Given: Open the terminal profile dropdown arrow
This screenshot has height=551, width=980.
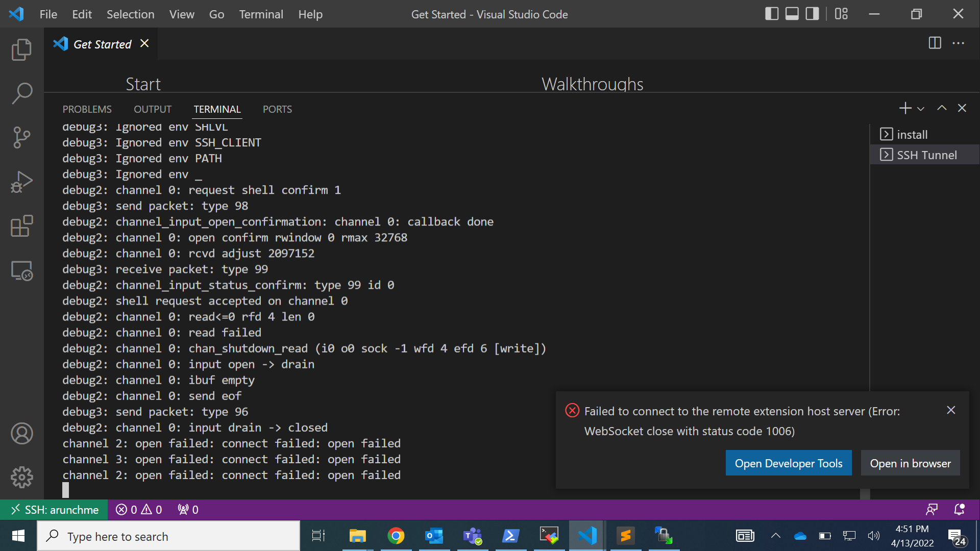Looking at the screenshot, I should [920, 108].
